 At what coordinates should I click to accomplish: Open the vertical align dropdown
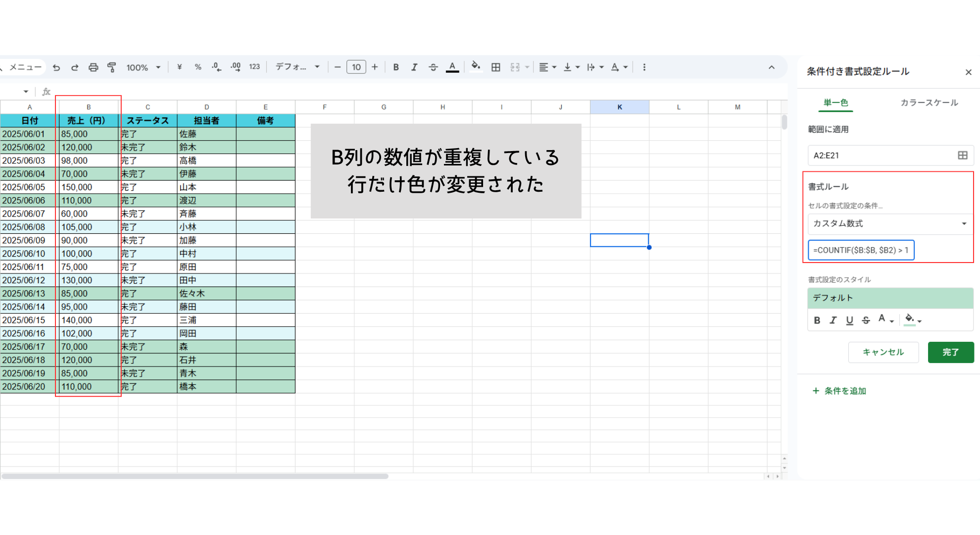[x=572, y=67]
